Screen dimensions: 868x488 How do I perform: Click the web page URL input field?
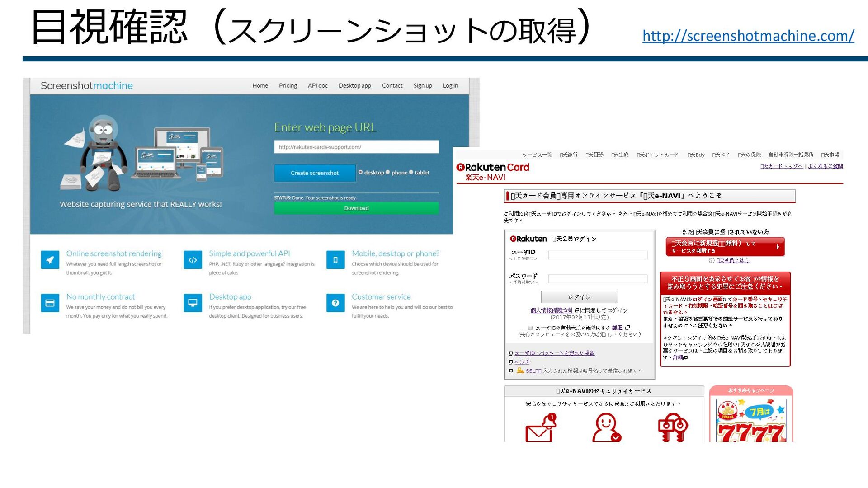(356, 147)
